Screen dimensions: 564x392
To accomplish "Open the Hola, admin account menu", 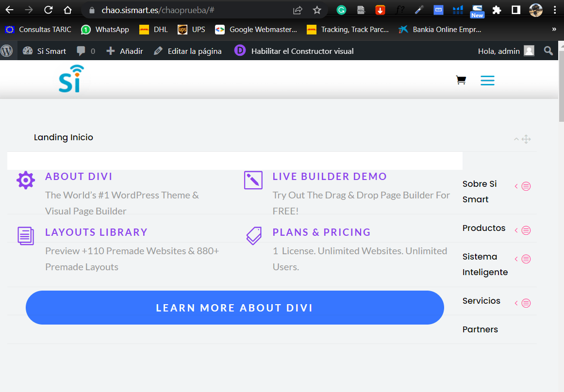I will [506, 51].
